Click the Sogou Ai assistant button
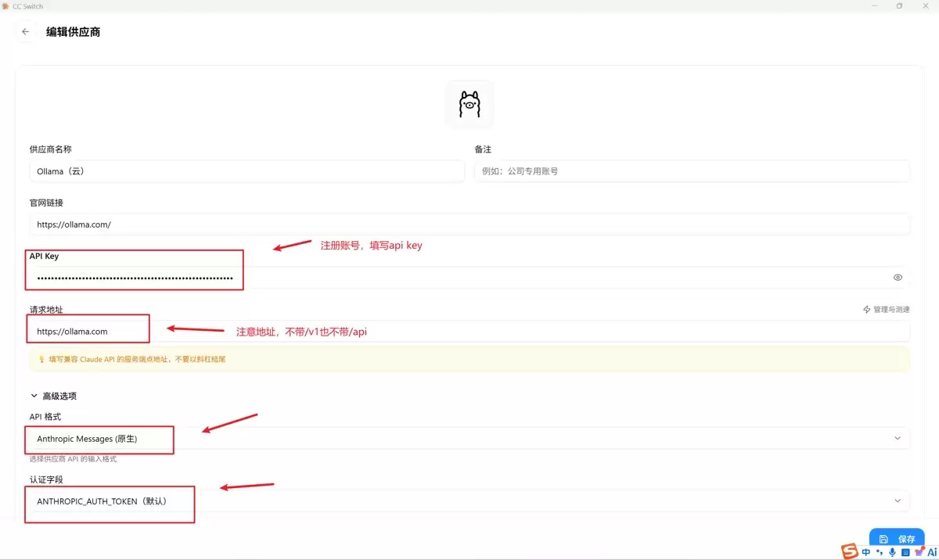 [931, 552]
